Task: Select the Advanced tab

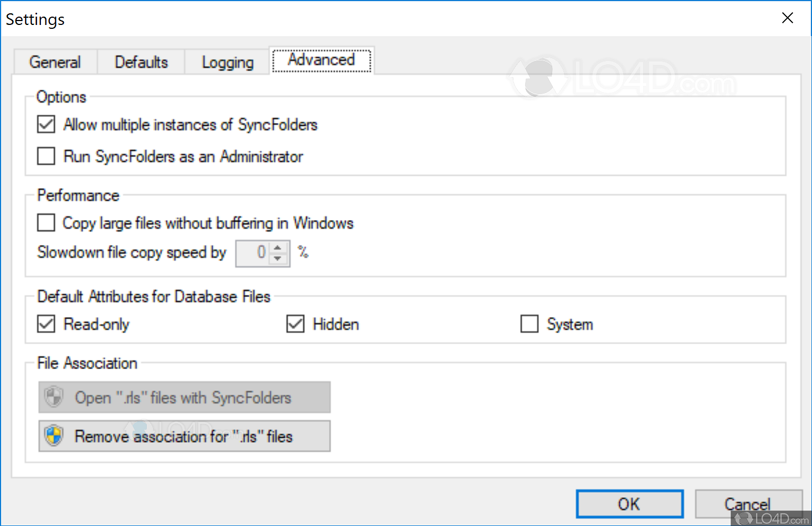Action: pyautogui.click(x=321, y=60)
